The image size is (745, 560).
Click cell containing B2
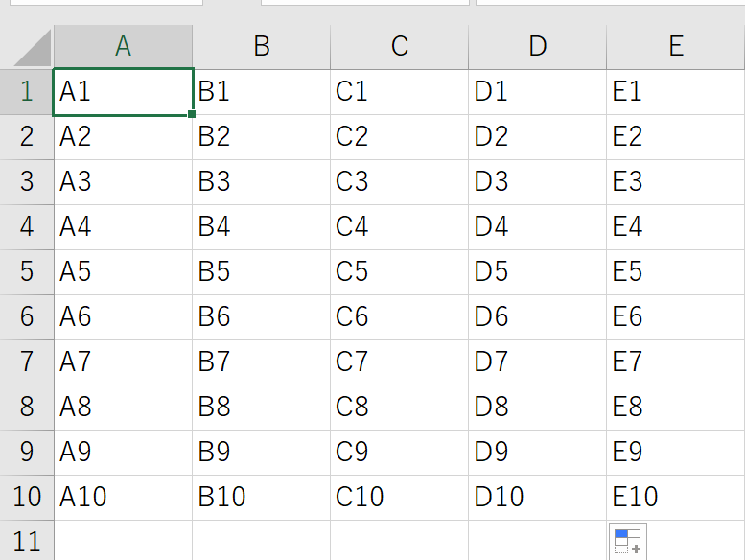262,137
